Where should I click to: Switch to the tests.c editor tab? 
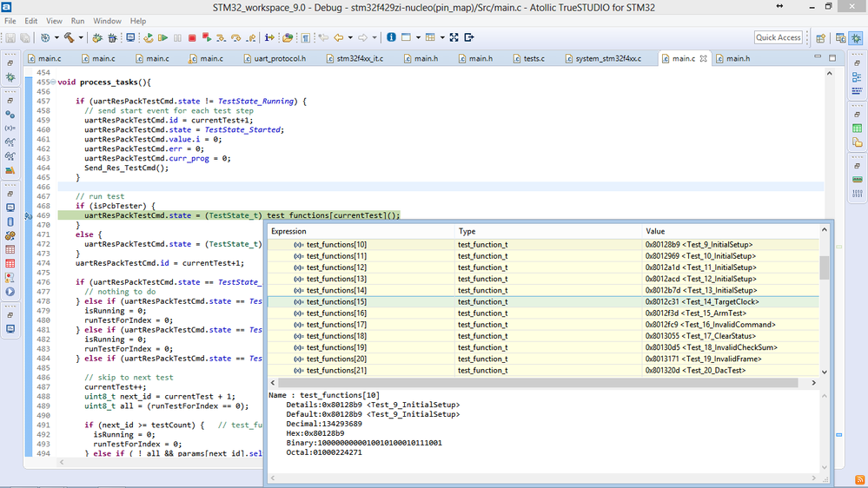tap(528, 58)
